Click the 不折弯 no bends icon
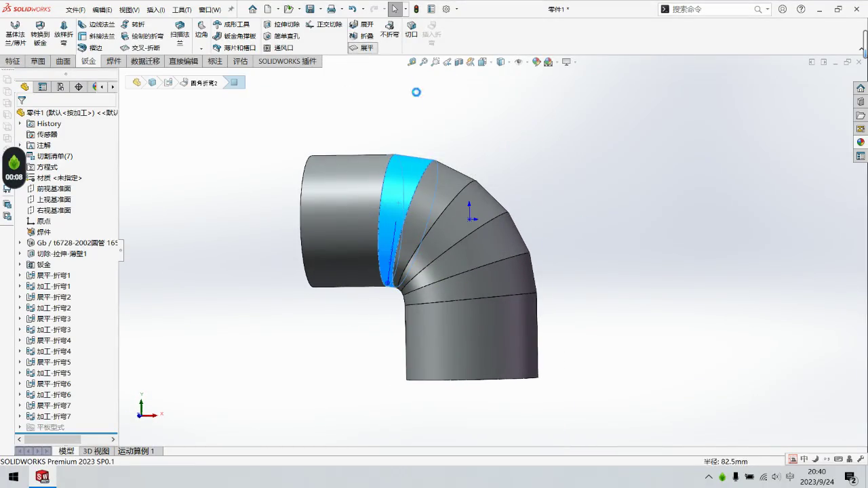This screenshot has height=488, width=868. pos(389,29)
